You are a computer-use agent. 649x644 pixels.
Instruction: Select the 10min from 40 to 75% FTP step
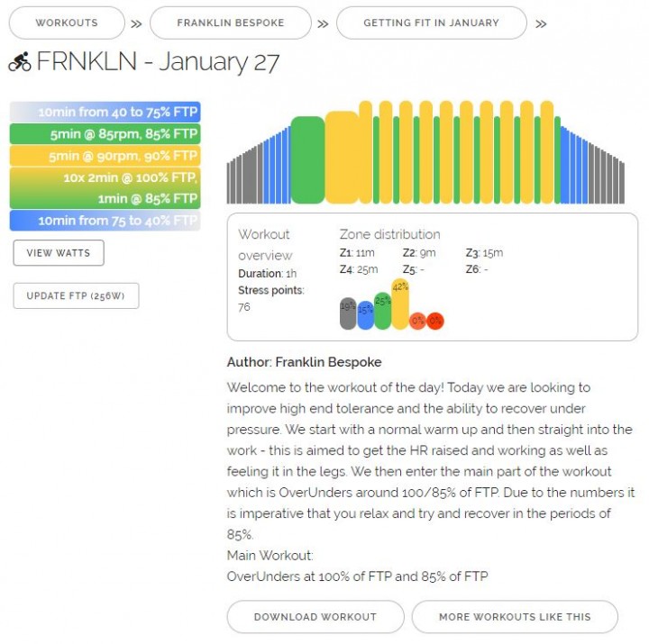(x=105, y=112)
